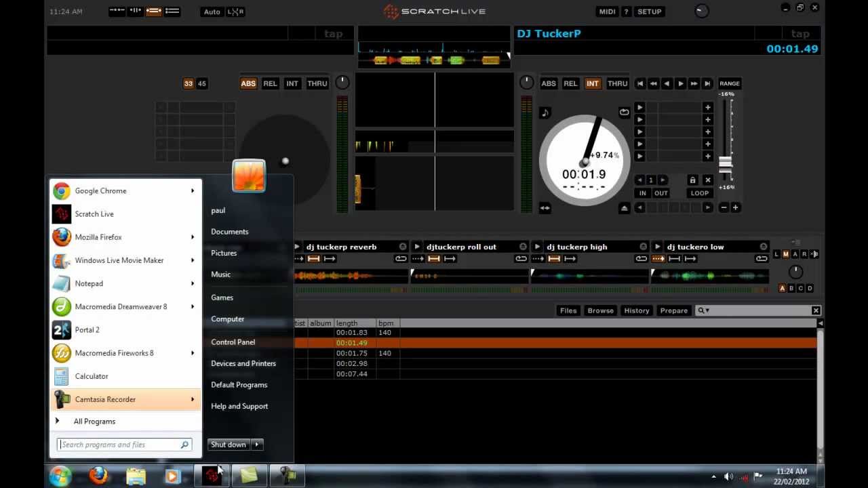Switch right deck to REL mode

[570, 84]
